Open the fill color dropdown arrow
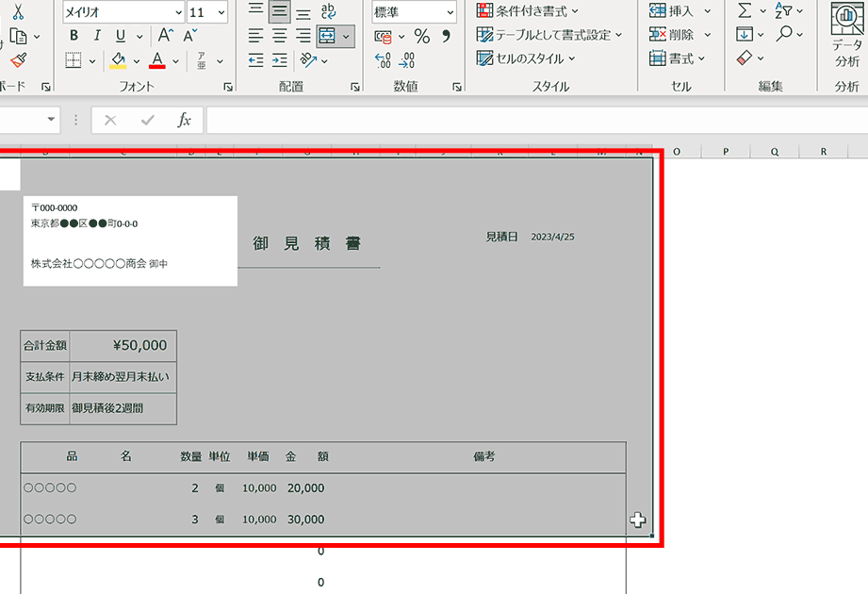868x594 pixels. [136, 61]
